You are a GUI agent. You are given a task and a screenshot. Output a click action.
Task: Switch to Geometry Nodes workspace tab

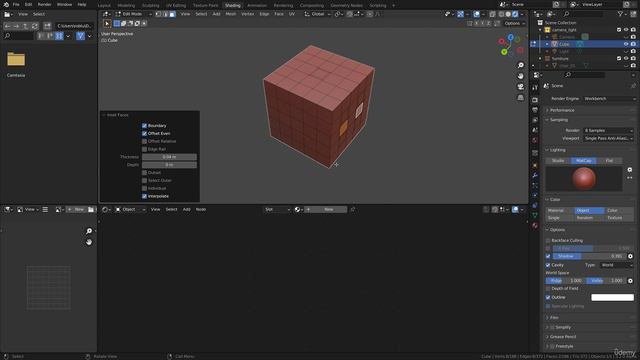coord(346,5)
